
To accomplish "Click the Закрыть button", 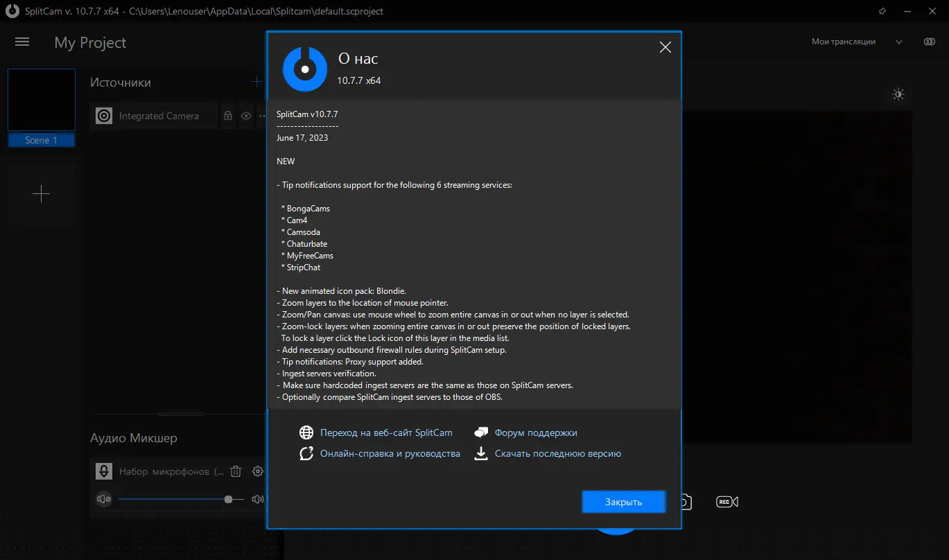I will [x=623, y=502].
